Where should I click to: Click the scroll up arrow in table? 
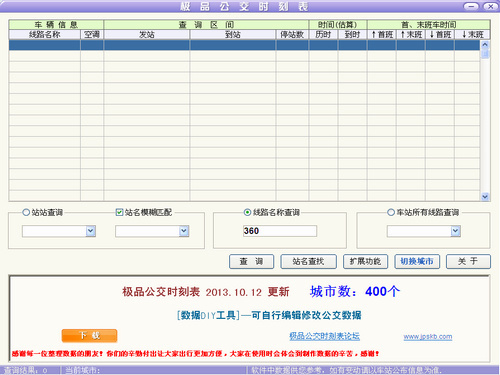pyautogui.click(x=485, y=44)
